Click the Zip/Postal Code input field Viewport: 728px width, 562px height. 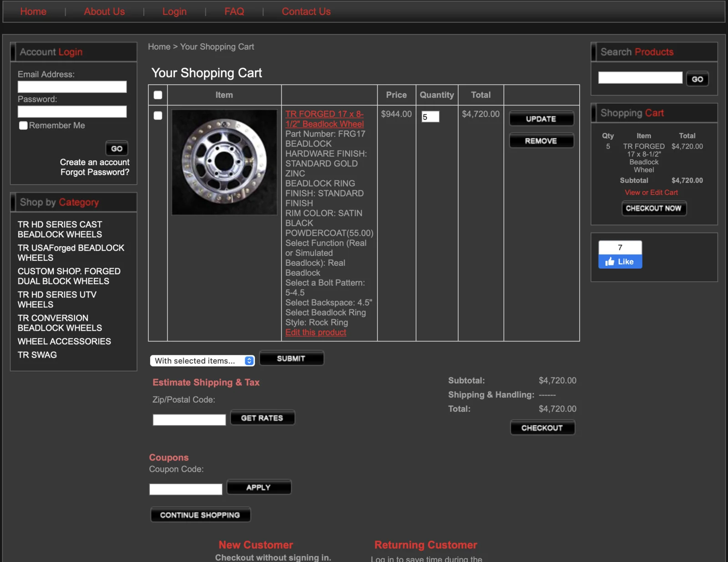pyautogui.click(x=189, y=420)
